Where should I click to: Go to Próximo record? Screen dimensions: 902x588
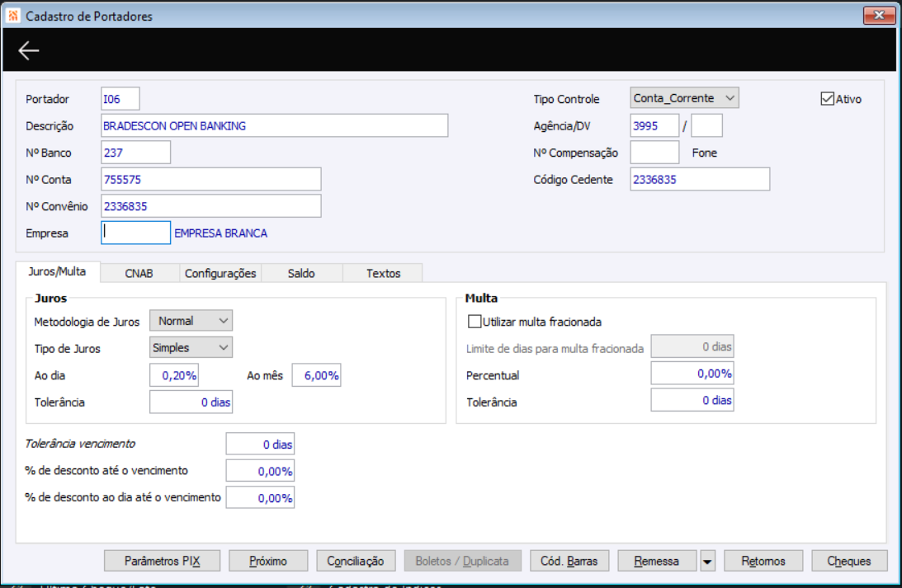coord(268,561)
